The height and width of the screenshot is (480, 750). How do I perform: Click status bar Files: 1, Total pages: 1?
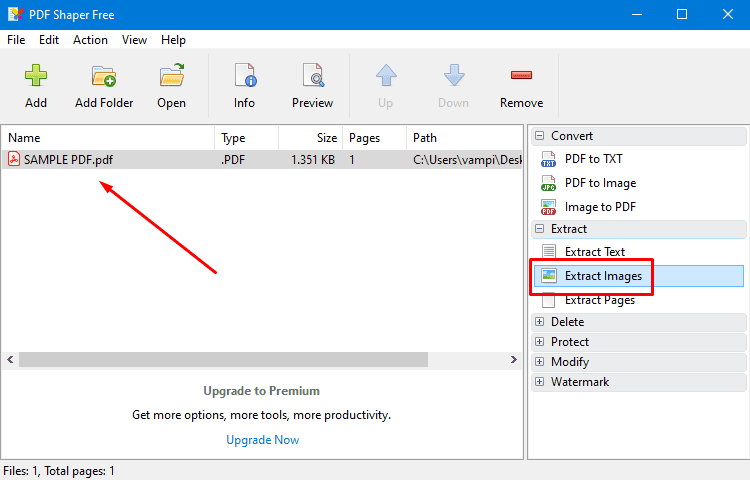point(59,471)
